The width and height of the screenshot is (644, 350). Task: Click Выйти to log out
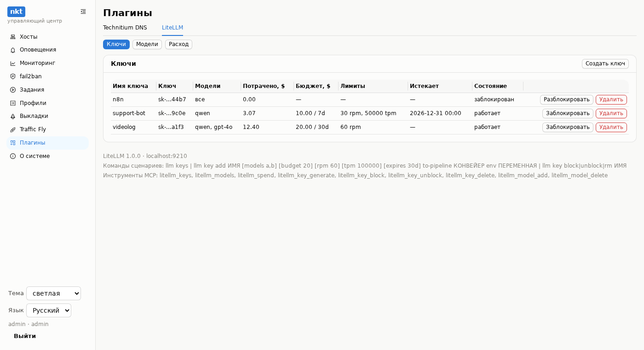click(25, 336)
